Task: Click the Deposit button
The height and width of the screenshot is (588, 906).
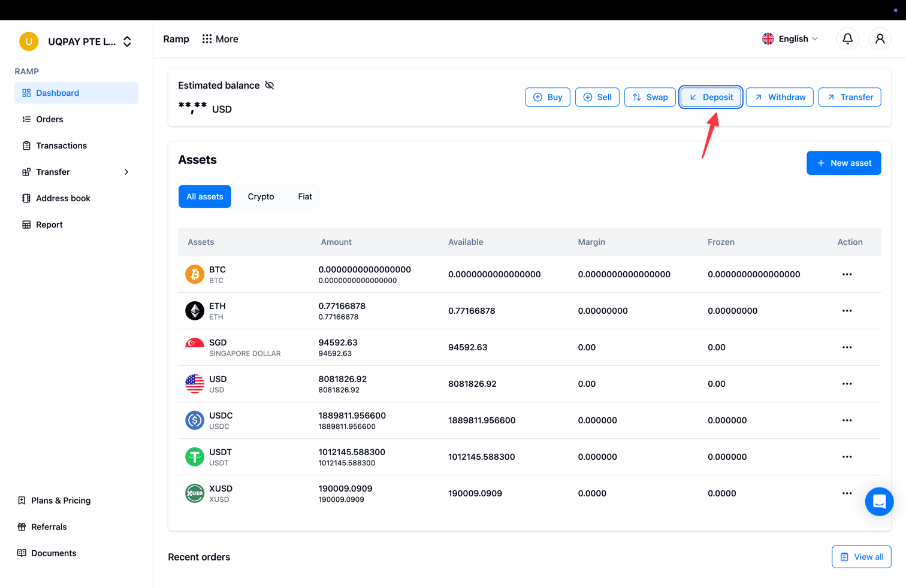Action: pos(711,97)
